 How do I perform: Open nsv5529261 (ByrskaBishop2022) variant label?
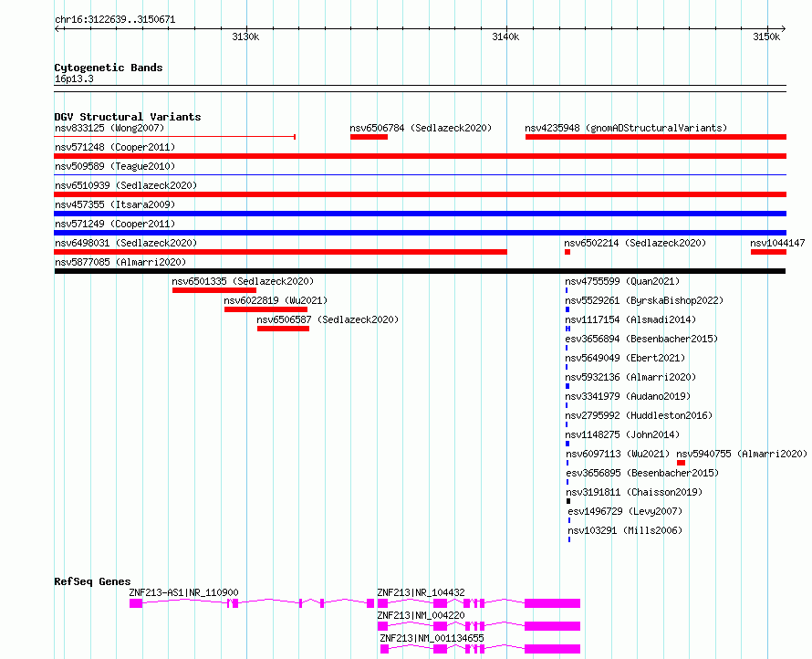point(644,300)
